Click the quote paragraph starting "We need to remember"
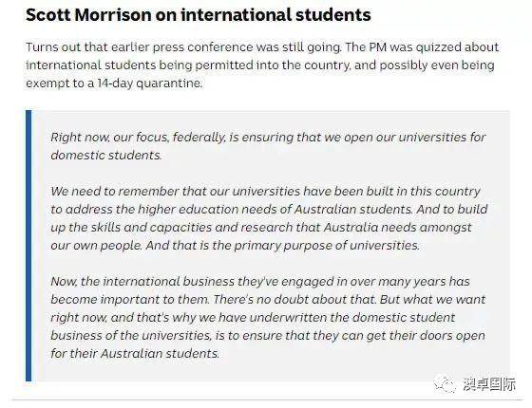The width and height of the screenshot is (532, 408). (x=269, y=218)
